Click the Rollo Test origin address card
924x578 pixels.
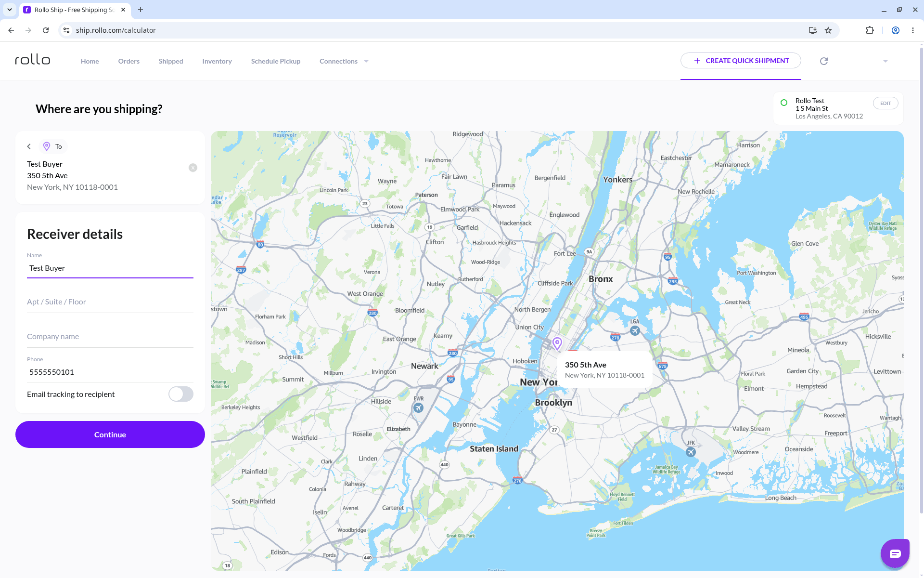(x=838, y=108)
